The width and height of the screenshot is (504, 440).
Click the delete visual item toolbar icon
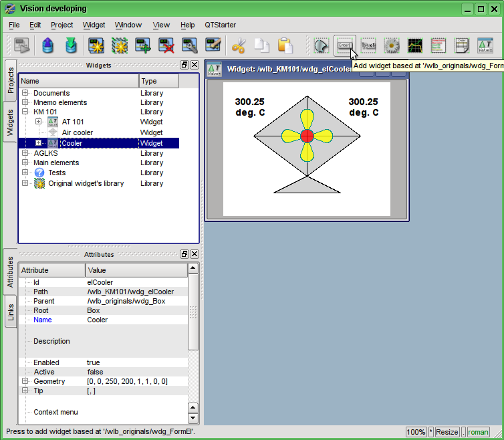coord(167,46)
